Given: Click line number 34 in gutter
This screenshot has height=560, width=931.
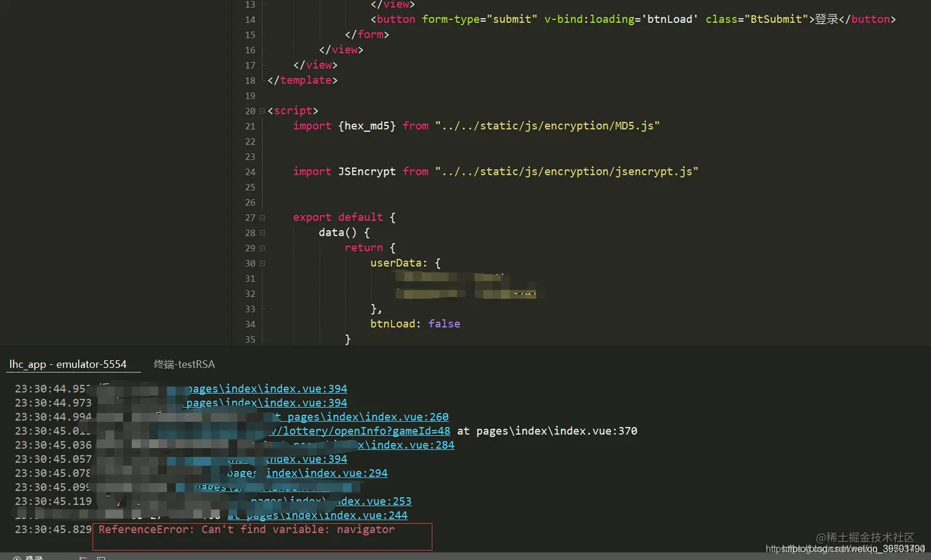Looking at the screenshot, I should point(250,324).
